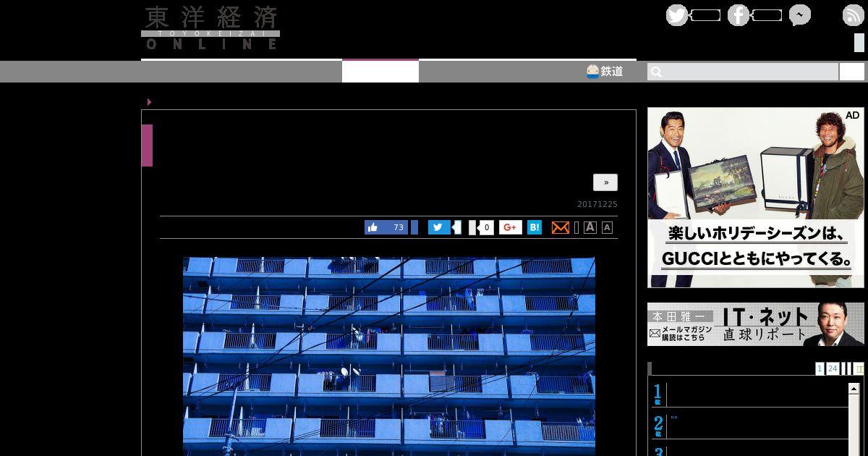Open the Toyo Keizai Online logo homepage
This screenshot has height=456, width=868.
(x=210, y=28)
